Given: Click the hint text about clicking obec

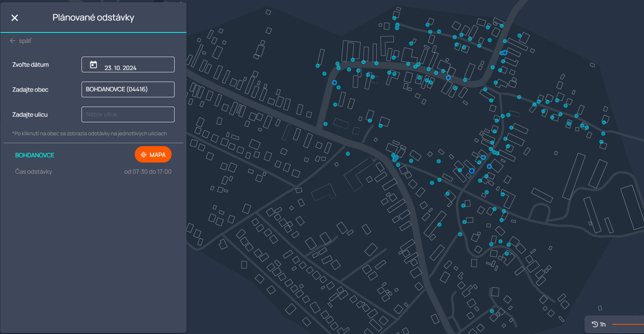Looking at the screenshot, I should coord(89,133).
